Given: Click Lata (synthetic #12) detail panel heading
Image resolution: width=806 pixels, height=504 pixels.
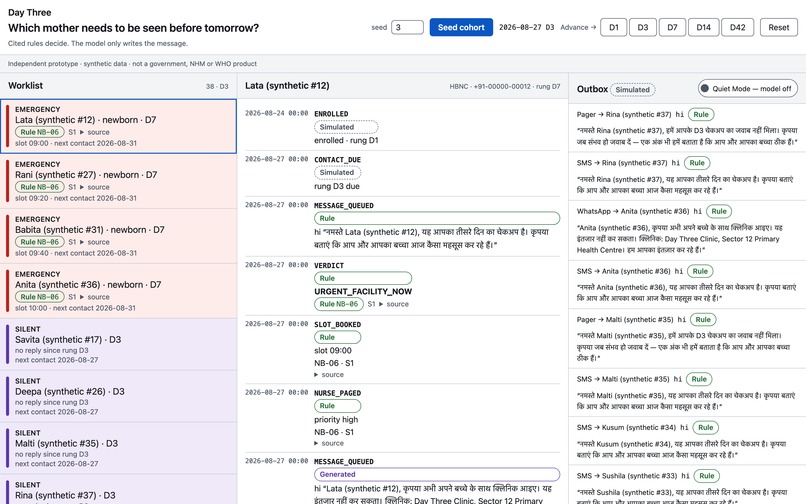Looking at the screenshot, I should [x=287, y=85].
